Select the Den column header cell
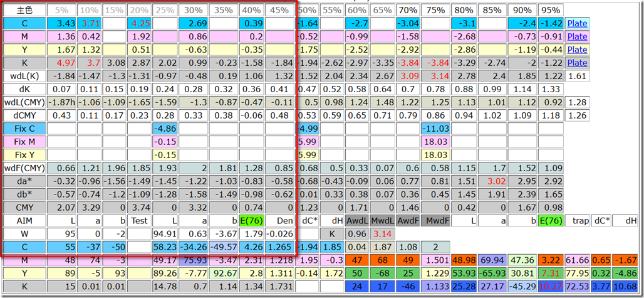 [279, 221]
